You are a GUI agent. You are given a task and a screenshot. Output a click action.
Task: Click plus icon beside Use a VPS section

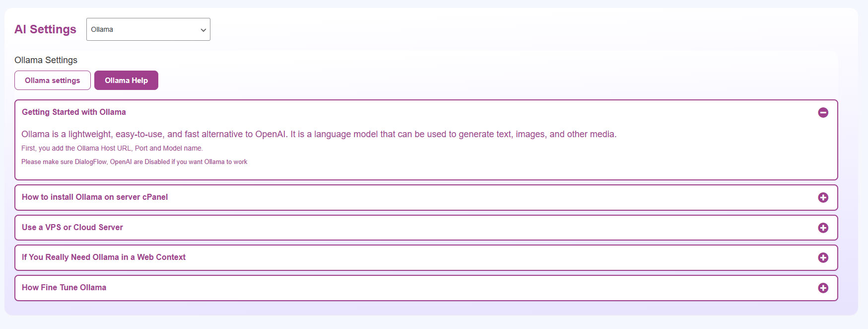[823, 228]
